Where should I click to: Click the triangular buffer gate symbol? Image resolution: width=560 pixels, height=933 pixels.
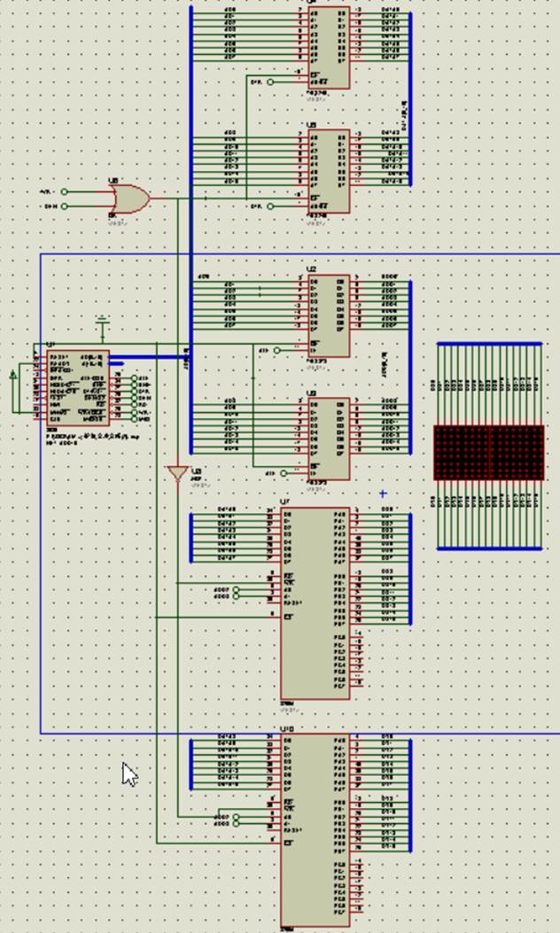tap(178, 473)
